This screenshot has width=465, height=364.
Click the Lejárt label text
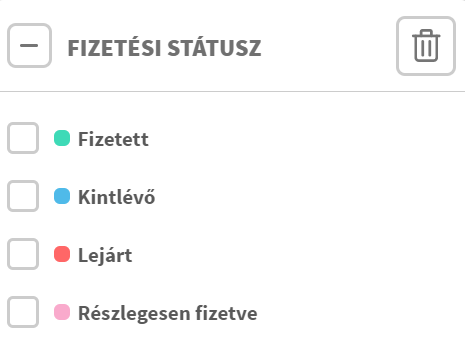pos(105,255)
